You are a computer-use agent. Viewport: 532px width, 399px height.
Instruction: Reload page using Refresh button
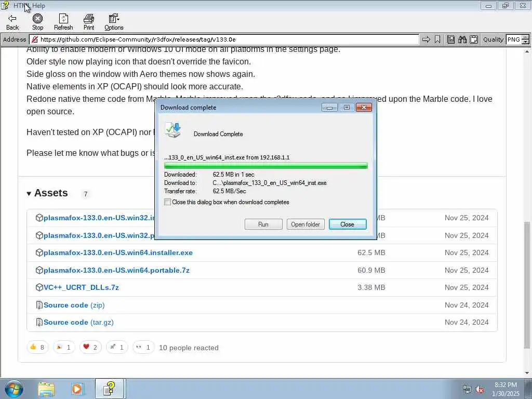(x=63, y=22)
